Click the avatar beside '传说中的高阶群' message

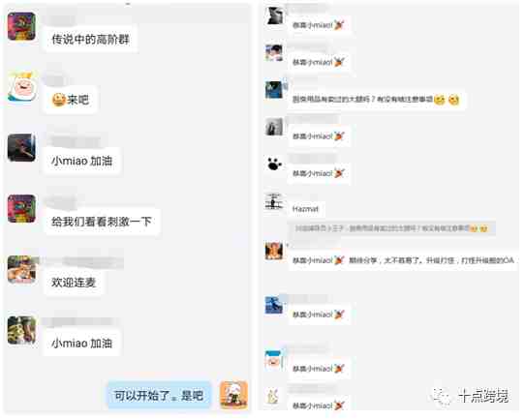21,26
